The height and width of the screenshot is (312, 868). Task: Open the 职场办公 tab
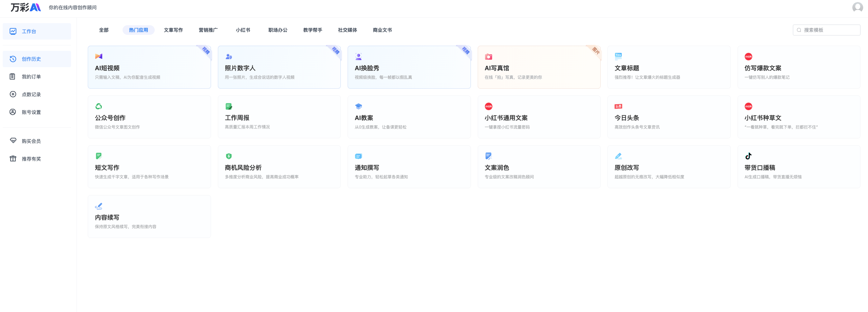[x=278, y=30]
